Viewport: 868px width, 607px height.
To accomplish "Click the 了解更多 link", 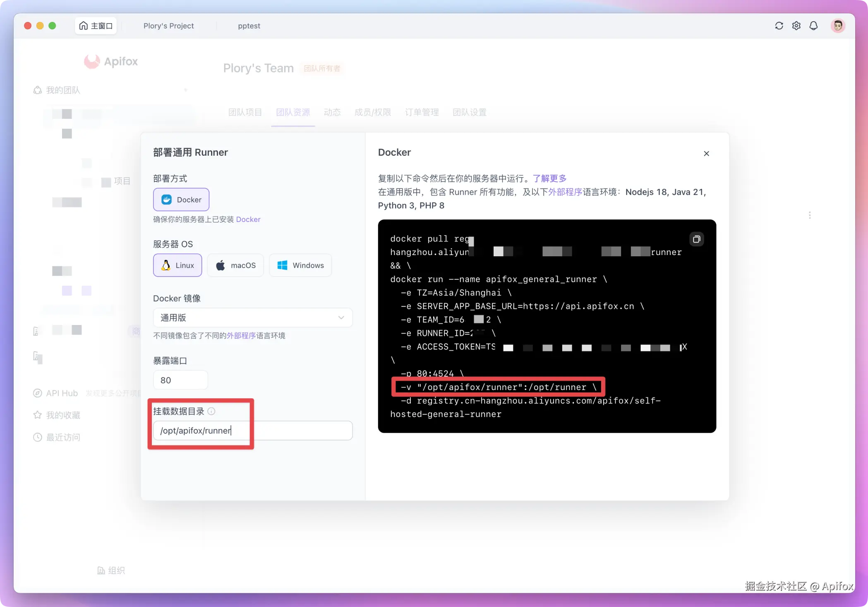I will [549, 178].
